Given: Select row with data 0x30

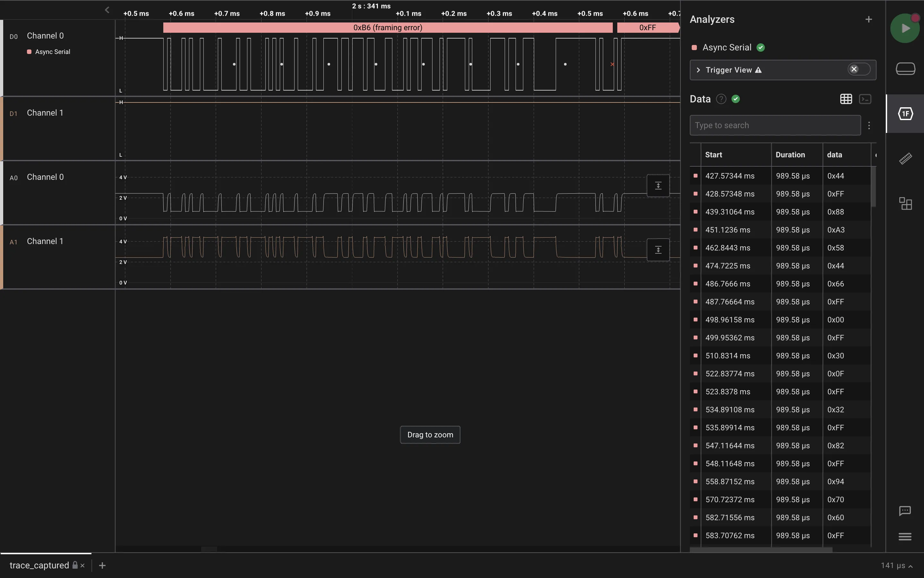Looking at the screenshot, I should (781, 355).
